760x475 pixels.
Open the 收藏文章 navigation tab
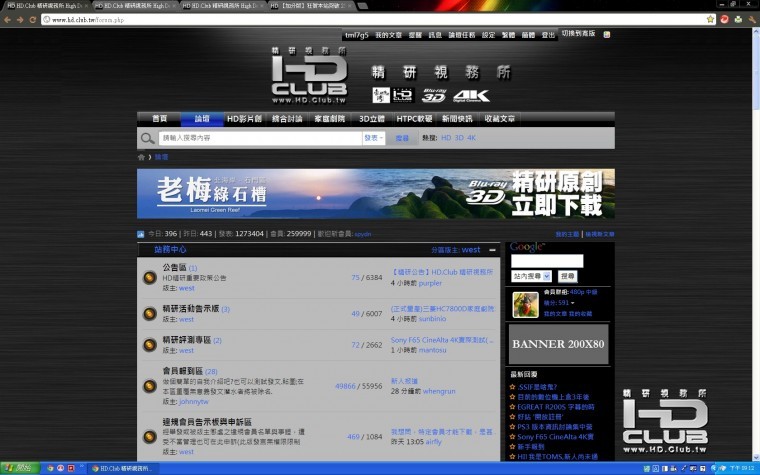[499, 119]
